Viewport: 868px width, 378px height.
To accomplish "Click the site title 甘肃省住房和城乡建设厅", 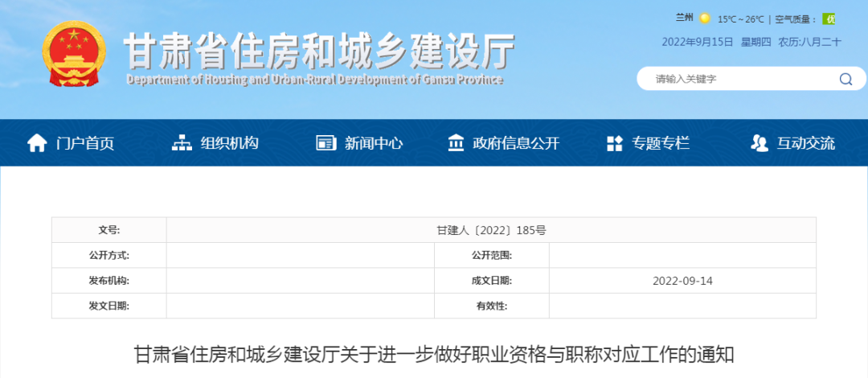I will [x=318, y=51].
